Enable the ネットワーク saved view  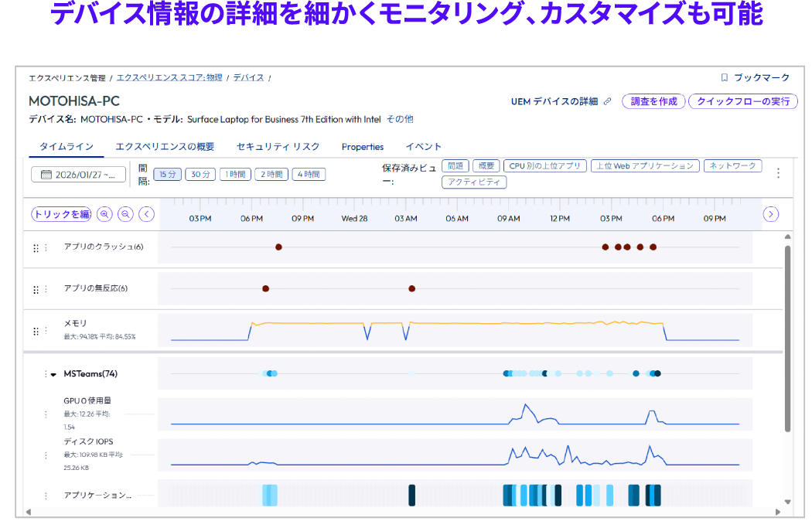coord(732,165)
